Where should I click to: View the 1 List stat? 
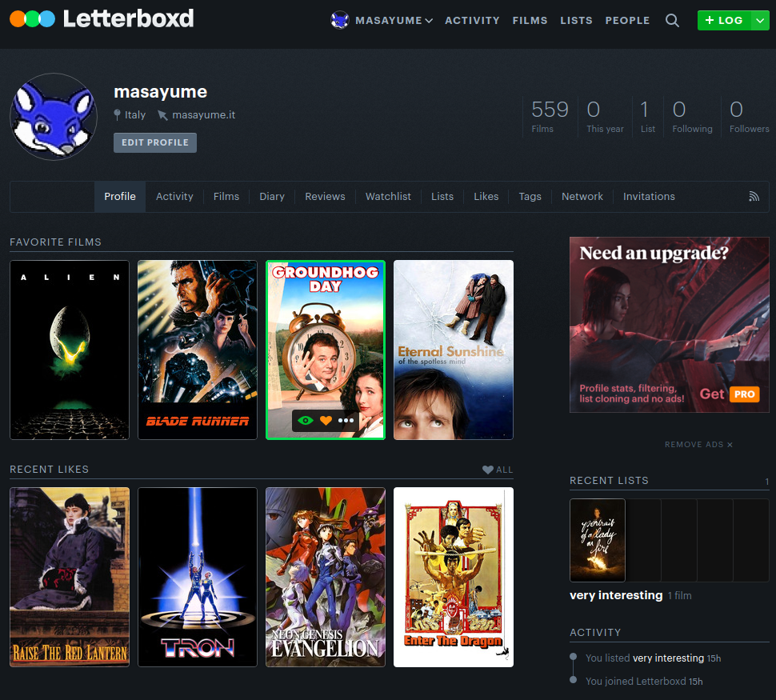pos(647,116)
